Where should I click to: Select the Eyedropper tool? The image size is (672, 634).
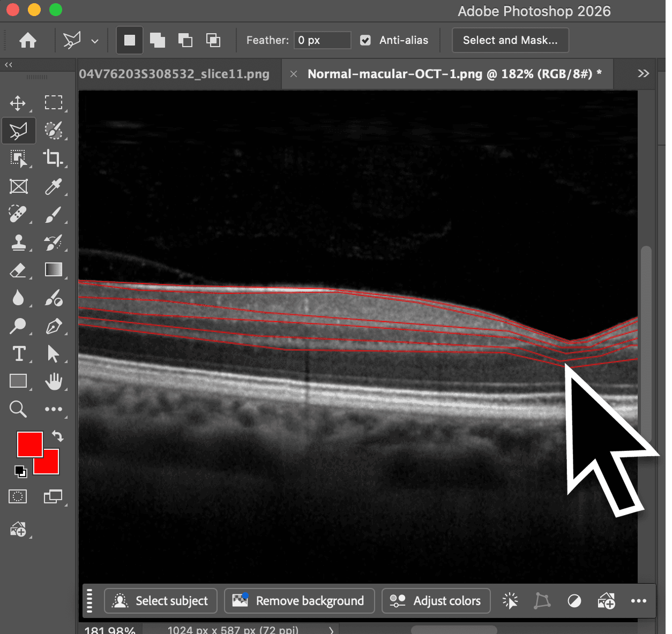54,186
